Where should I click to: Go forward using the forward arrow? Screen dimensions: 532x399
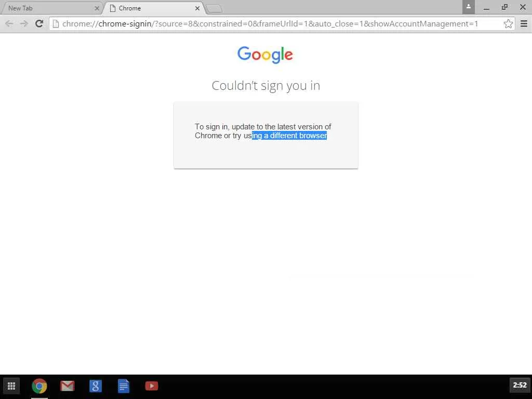(24, 23)
